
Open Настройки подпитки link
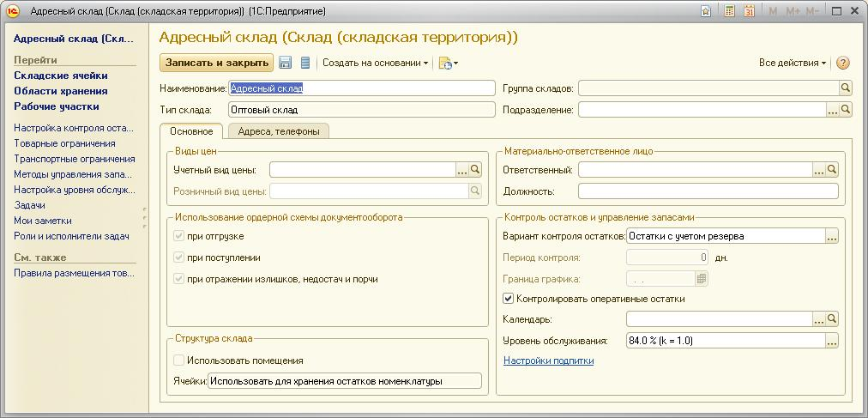pyautogui.click(x=549, y=361)
